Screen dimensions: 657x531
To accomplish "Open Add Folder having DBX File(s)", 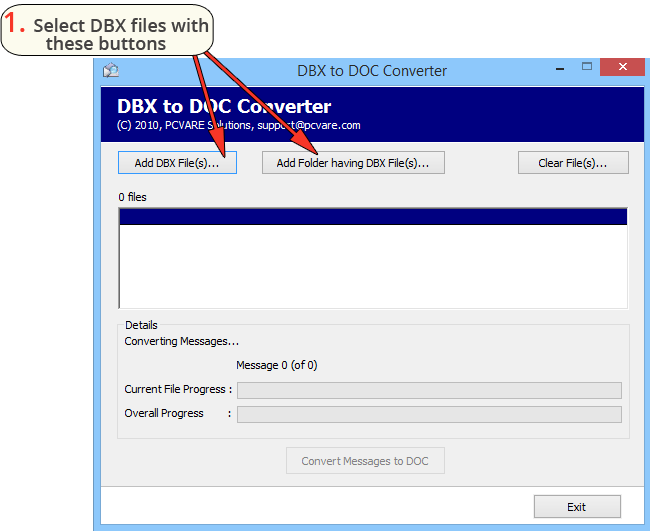I will coord(353,163).
